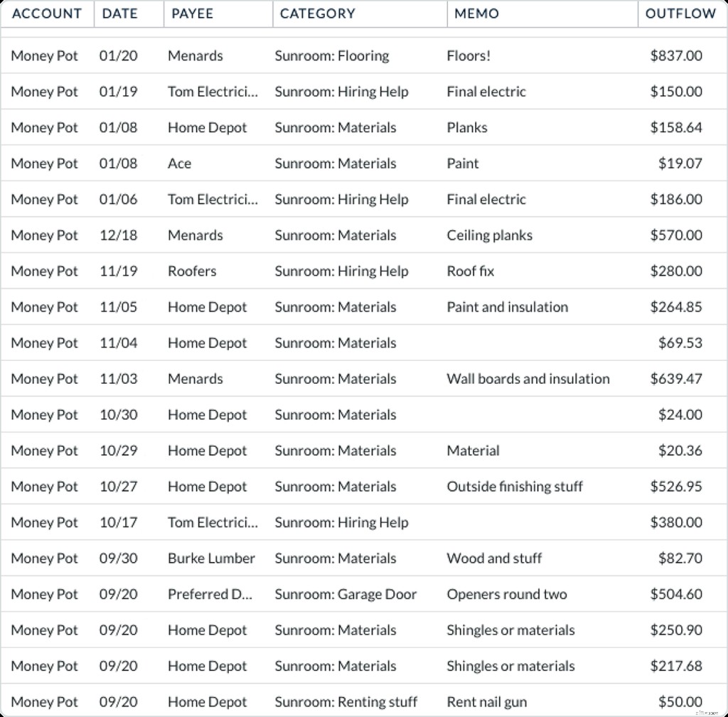Select the Menards flooring transaction dated 01/20
The image size is (728, 717).
(x=194, y=55)
